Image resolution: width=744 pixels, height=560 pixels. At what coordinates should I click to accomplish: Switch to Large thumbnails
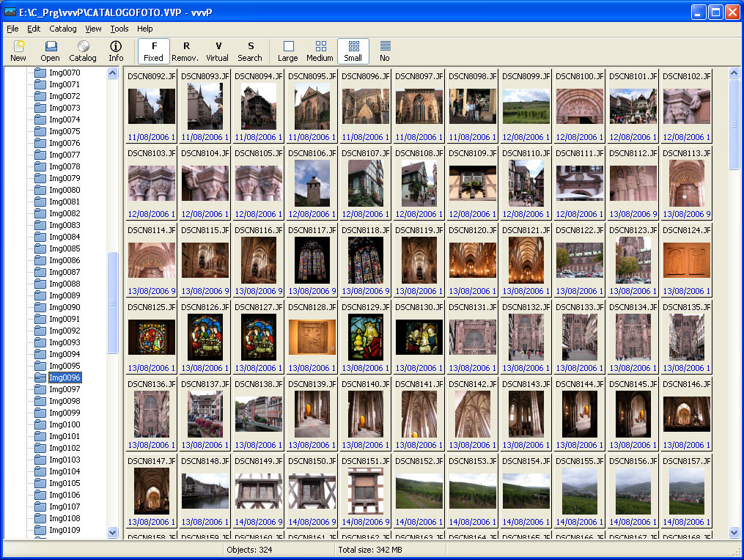(x=288, y=51)
